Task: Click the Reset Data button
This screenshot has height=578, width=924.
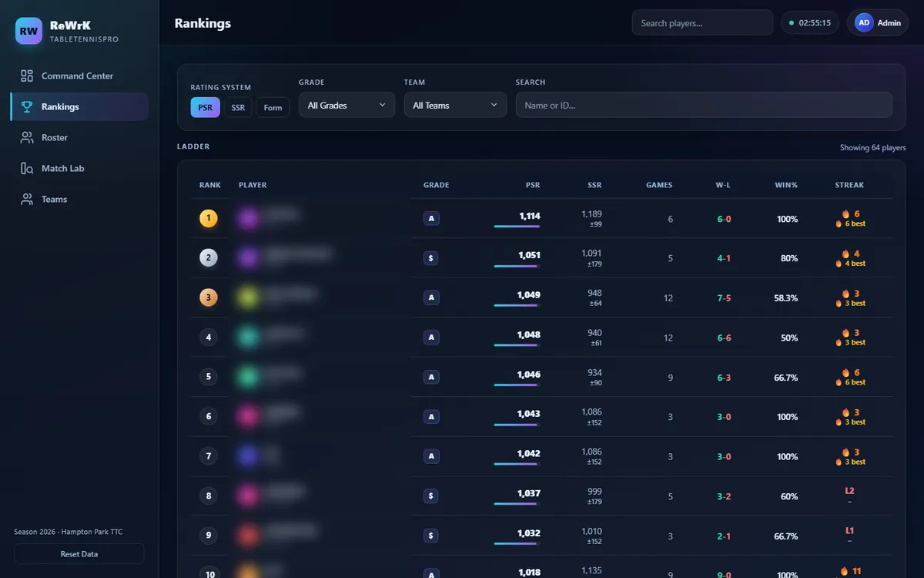Action: click(x=79, y=554)
